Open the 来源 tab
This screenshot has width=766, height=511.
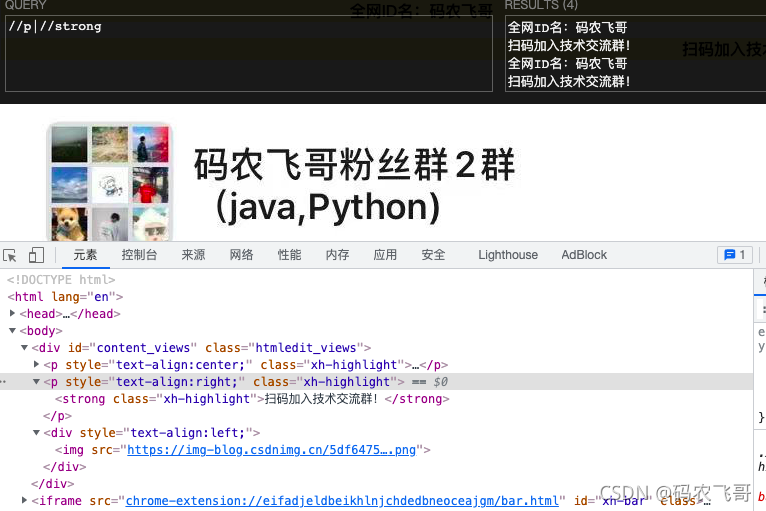point(193,255)
